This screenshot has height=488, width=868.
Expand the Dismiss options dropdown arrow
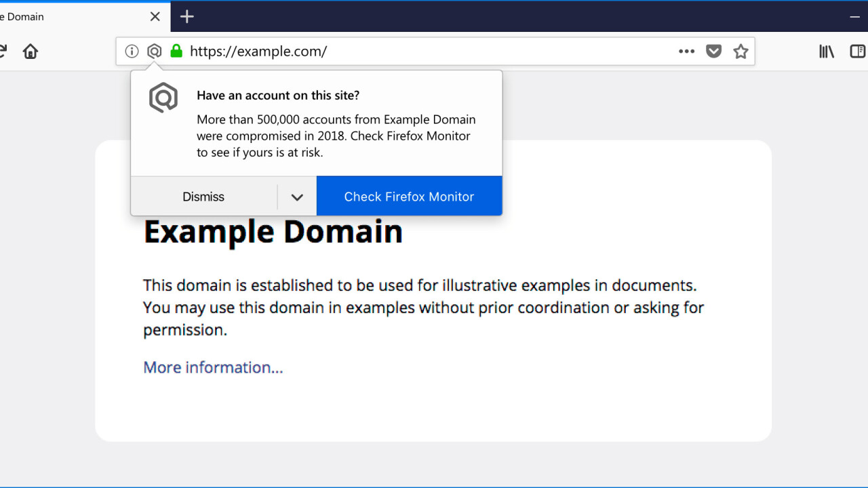coord(297,197)
